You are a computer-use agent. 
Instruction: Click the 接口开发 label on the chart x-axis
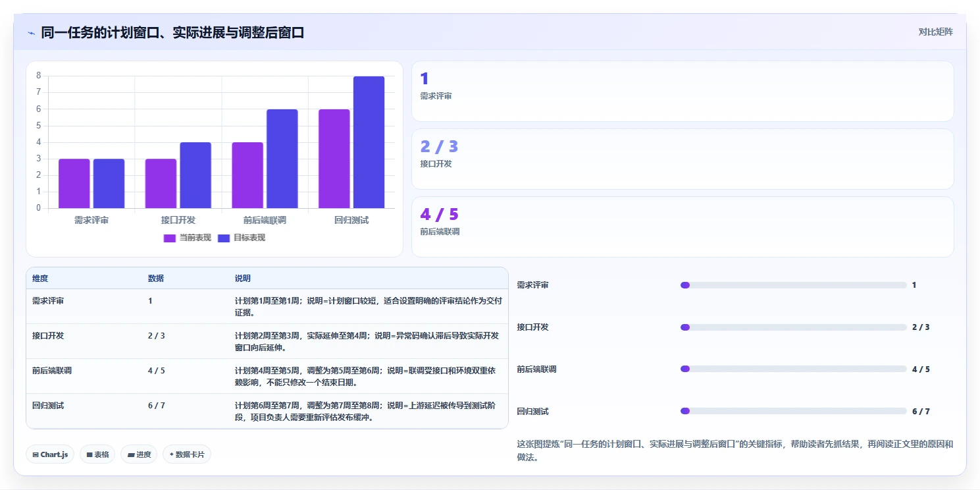click(178, 220)
